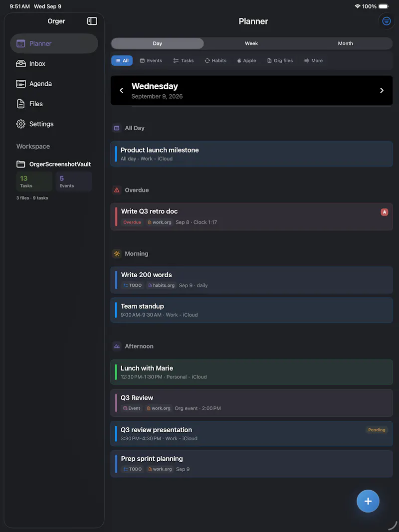Viewport: 399px width, 532px height.
Task: Filter by Apple calendar items
Action: pos(247,60)
